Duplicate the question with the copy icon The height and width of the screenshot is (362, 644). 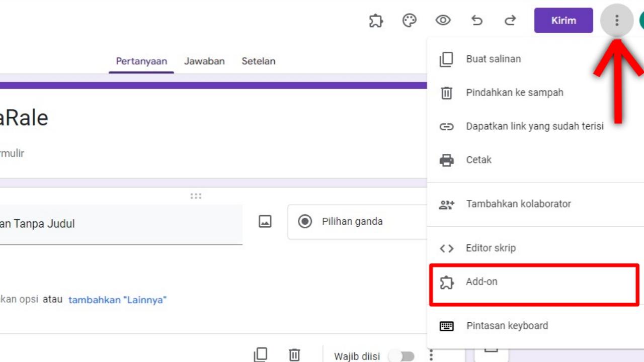pyautogui.click(x=261, y=355)
